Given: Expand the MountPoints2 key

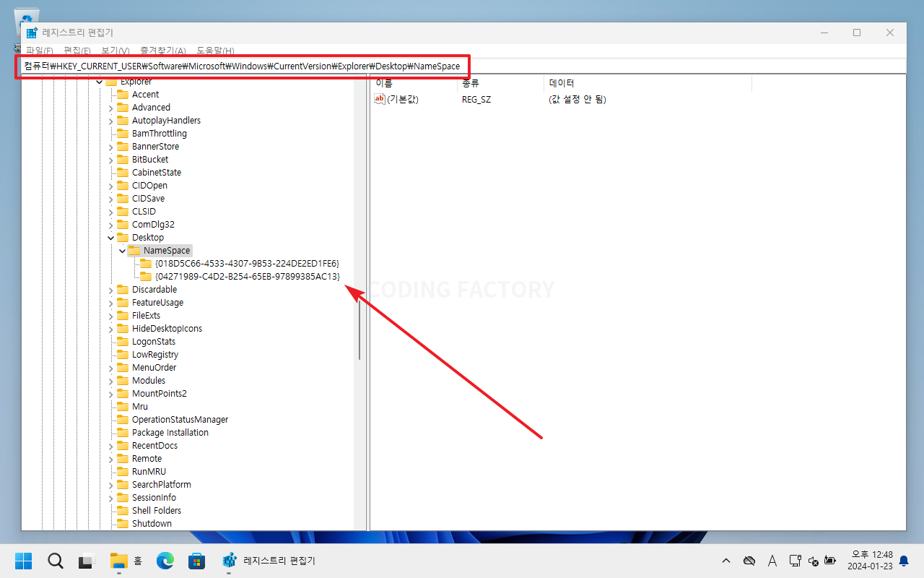Looking at the screenshot, I should [x=110, y=394].
